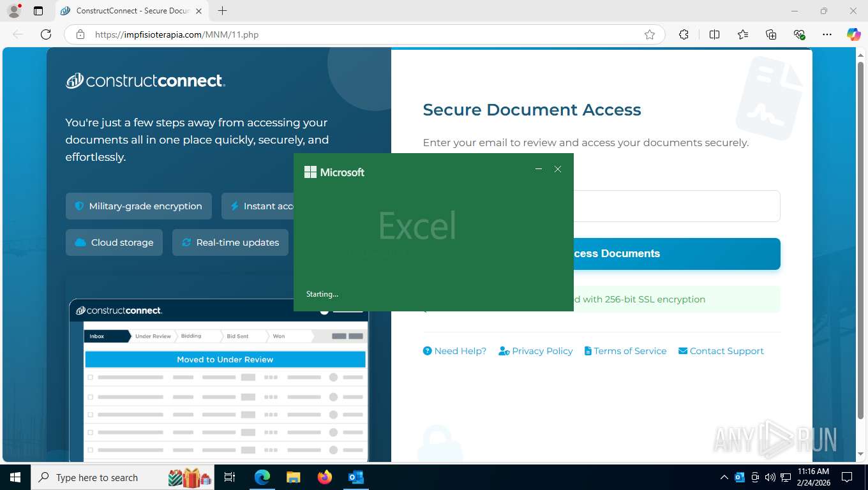Close the ConstructConnect browser tab
Screen dimensions: 868x490
[x=198, y=11]
